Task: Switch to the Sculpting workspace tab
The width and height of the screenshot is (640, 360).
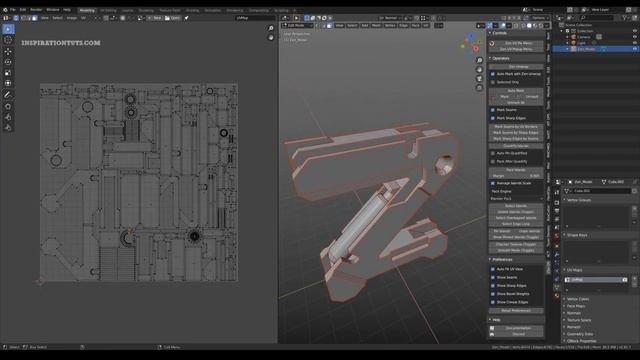Action: pos(146,10)
